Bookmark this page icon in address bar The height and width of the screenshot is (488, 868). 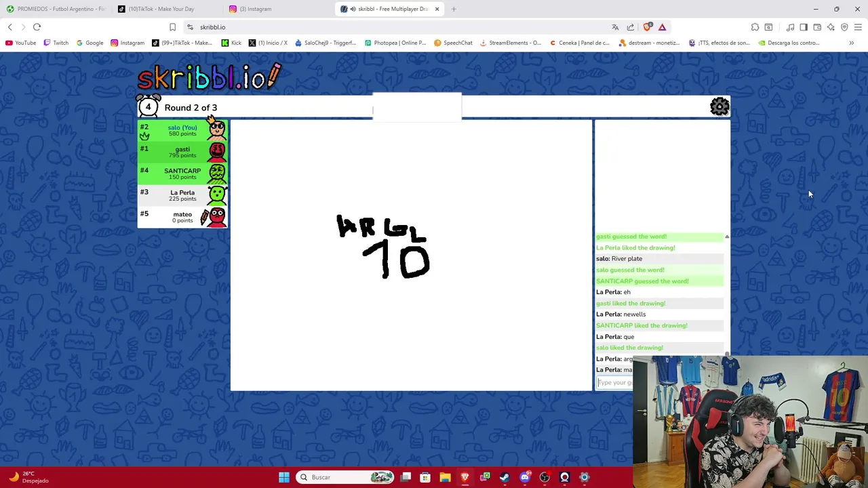point(172,27)
